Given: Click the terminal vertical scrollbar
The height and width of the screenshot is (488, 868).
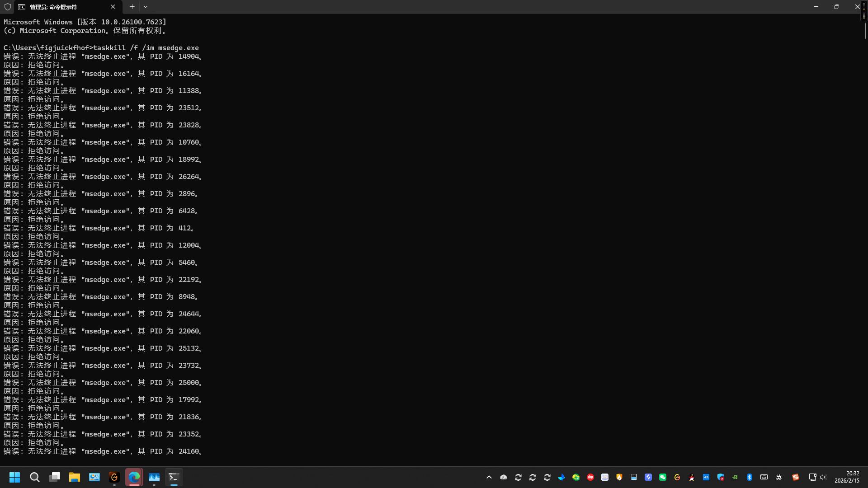Looking at the screenshot, I should tap(865, 31).
